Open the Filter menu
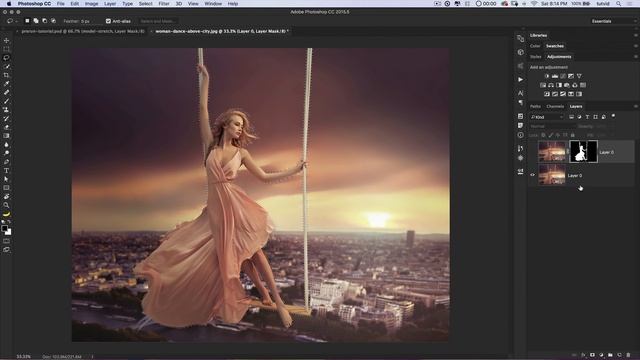 click(x=164, y=4)
